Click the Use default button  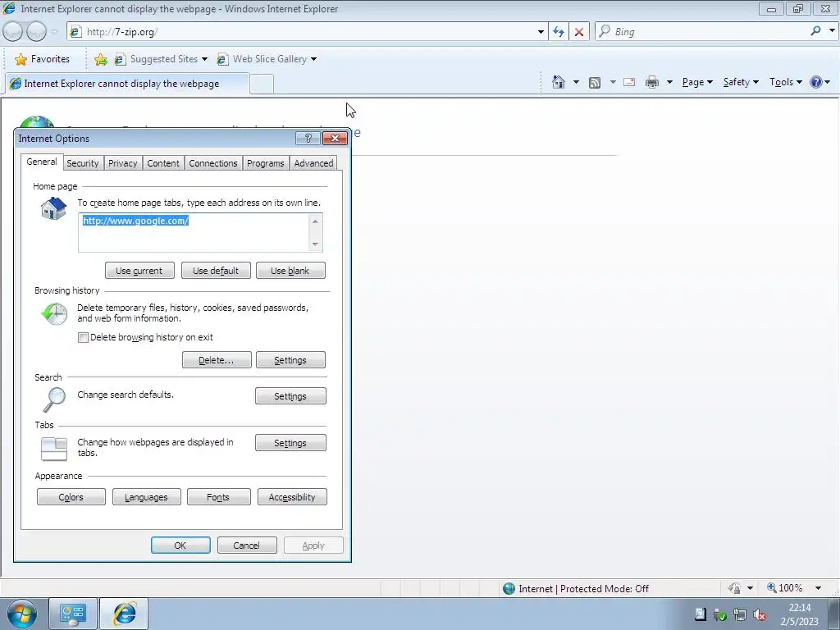tap(216, 271)
